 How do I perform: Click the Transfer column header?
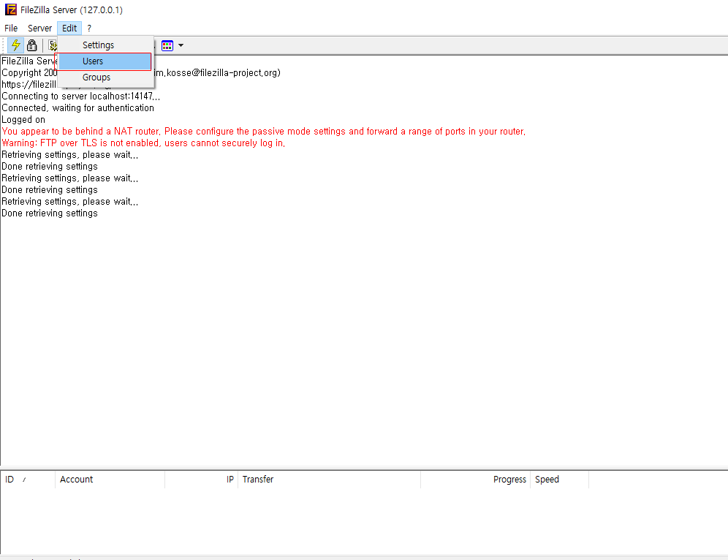(329, 479)
